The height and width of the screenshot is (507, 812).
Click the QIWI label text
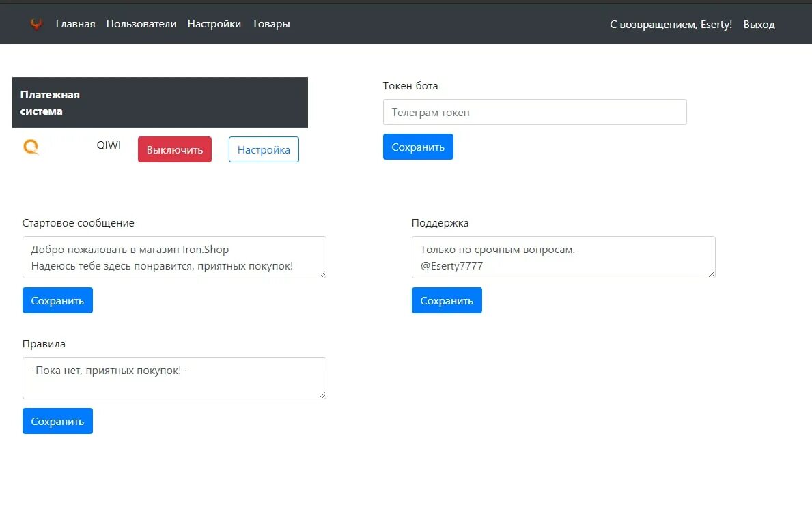(109, 145)
